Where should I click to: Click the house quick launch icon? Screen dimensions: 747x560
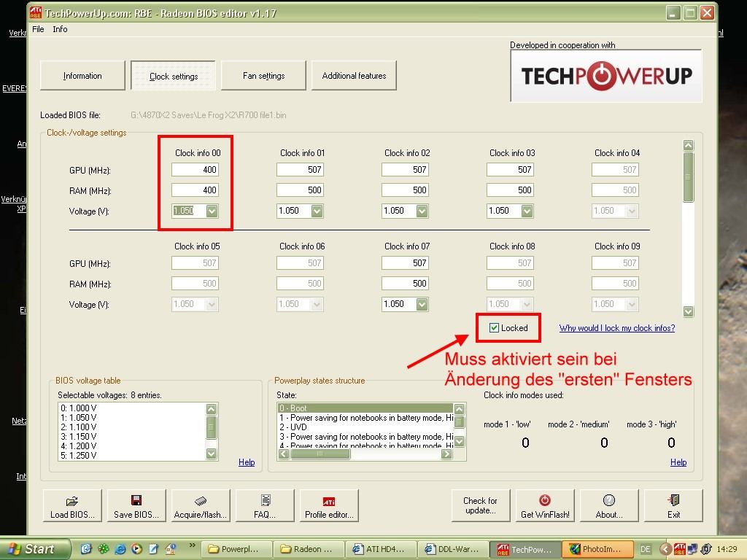coord(170,549)
